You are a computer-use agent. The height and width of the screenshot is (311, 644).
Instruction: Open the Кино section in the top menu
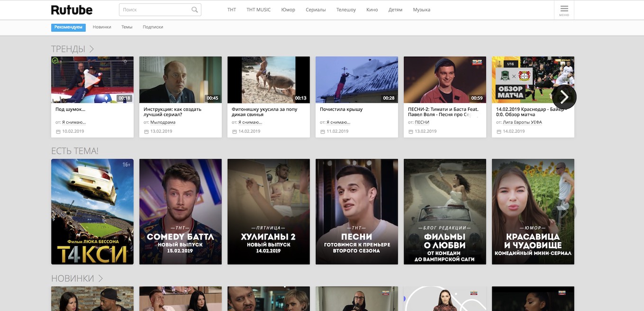click(372, 9)
